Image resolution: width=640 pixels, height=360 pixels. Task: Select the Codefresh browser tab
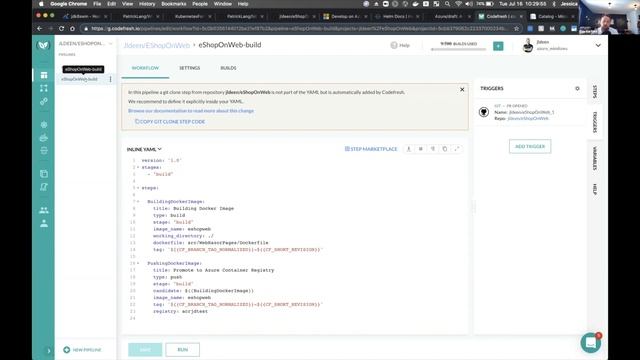[x=500, y=16]
